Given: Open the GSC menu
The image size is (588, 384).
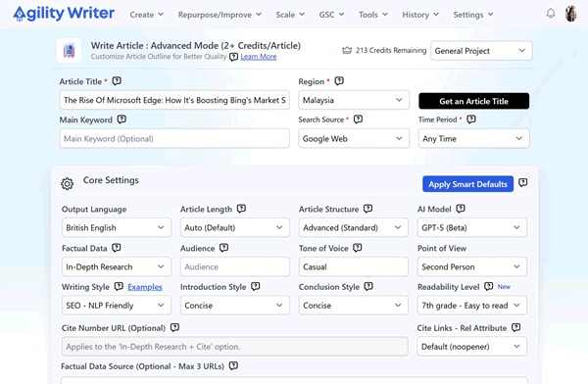Looking at the screenshot, I should pyautogui.click(x=331, y=15).
